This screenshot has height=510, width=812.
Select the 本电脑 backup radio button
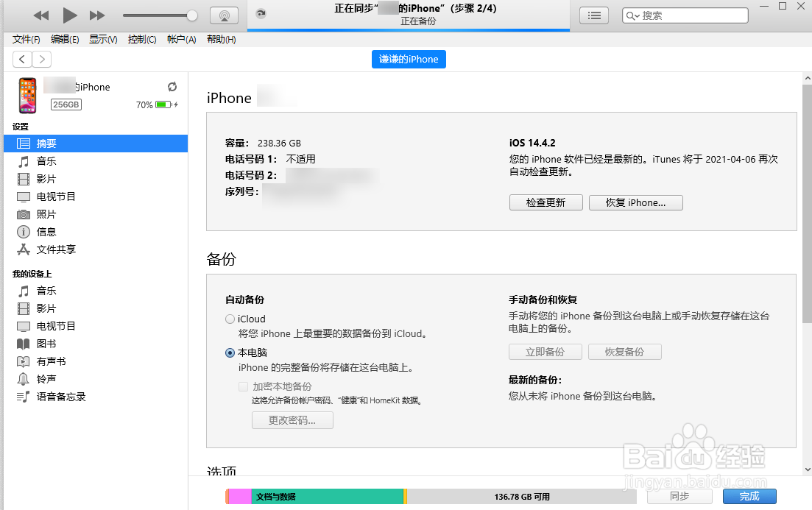pyautogui.click(x=230, y=353)
